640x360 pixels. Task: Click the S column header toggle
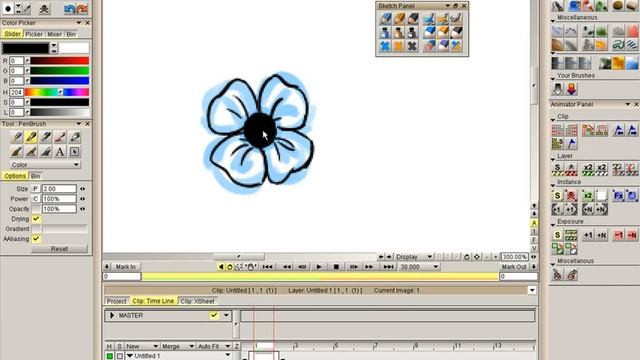(119, 346)
